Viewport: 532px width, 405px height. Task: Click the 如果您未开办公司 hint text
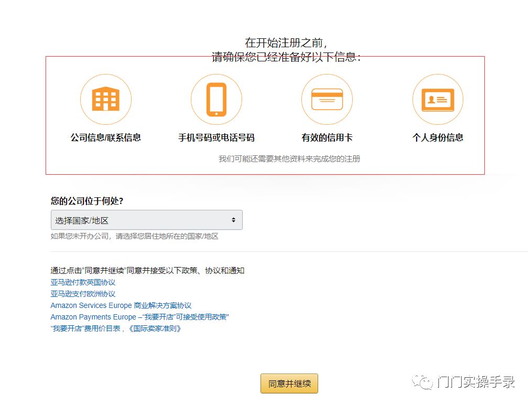pos(134,236)
